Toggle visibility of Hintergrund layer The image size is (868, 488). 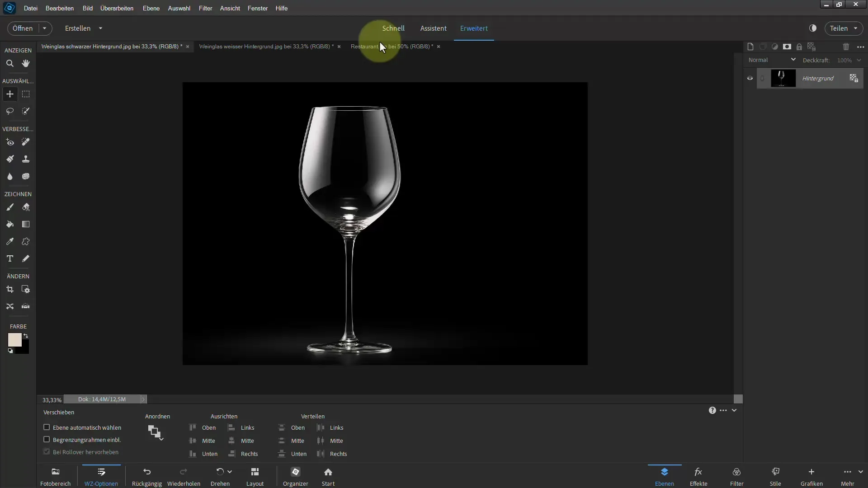coord(750,78)
